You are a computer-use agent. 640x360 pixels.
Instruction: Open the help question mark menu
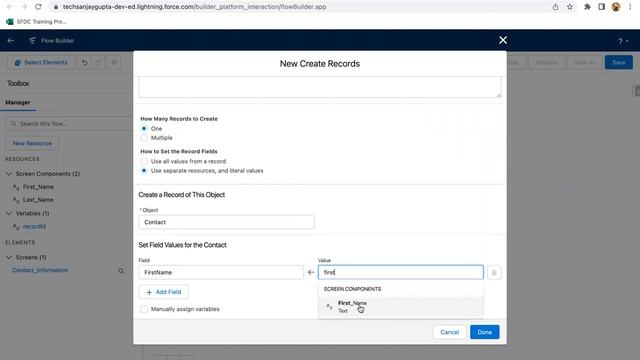click(622, 41)
